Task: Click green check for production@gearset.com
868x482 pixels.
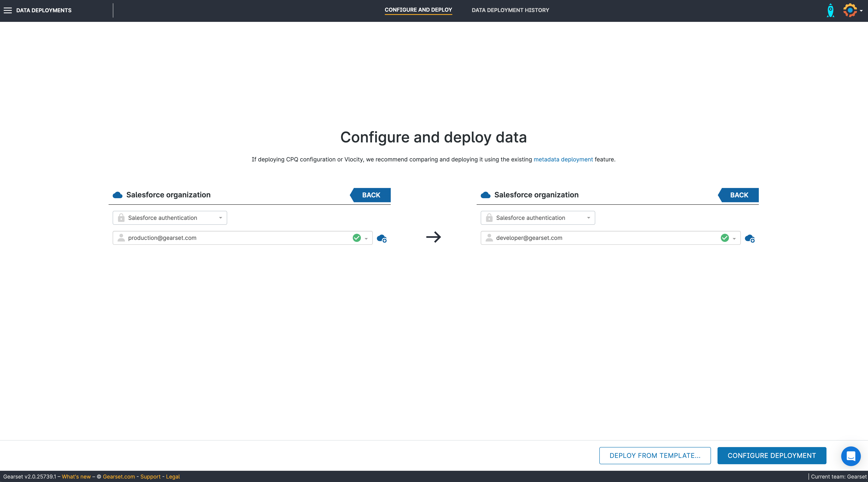Action: (356, 238)
